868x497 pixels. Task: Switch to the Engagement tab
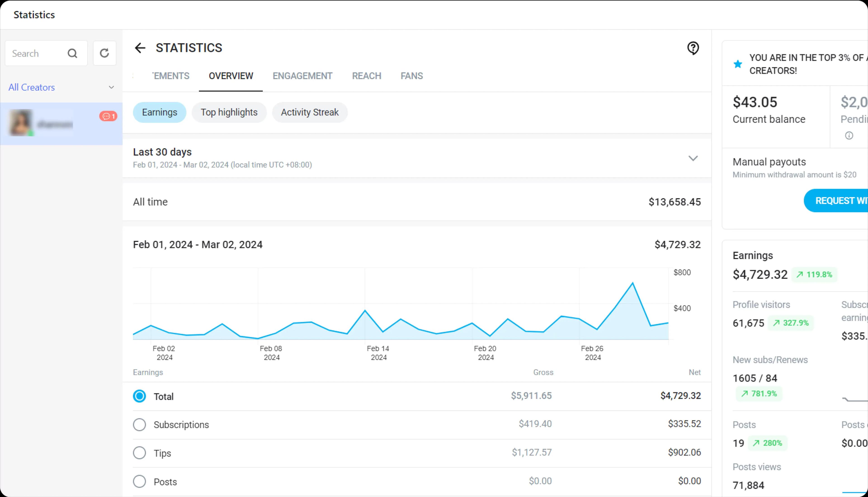[302, 76]
